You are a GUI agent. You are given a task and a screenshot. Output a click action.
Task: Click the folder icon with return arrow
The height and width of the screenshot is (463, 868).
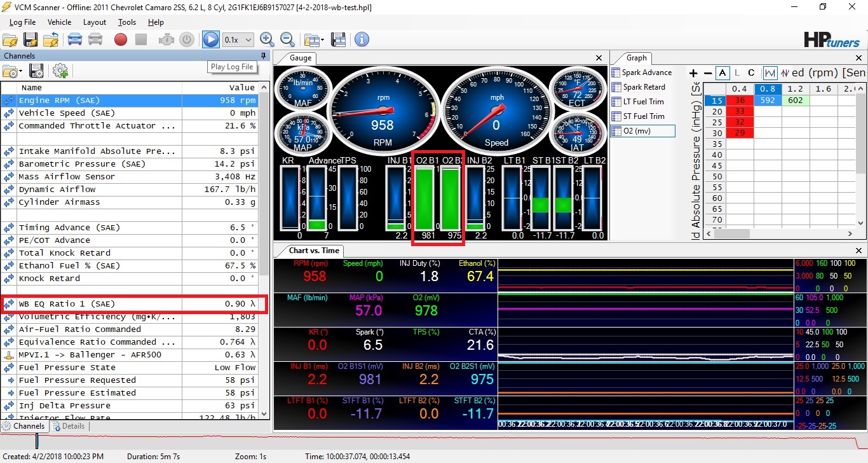51,39
